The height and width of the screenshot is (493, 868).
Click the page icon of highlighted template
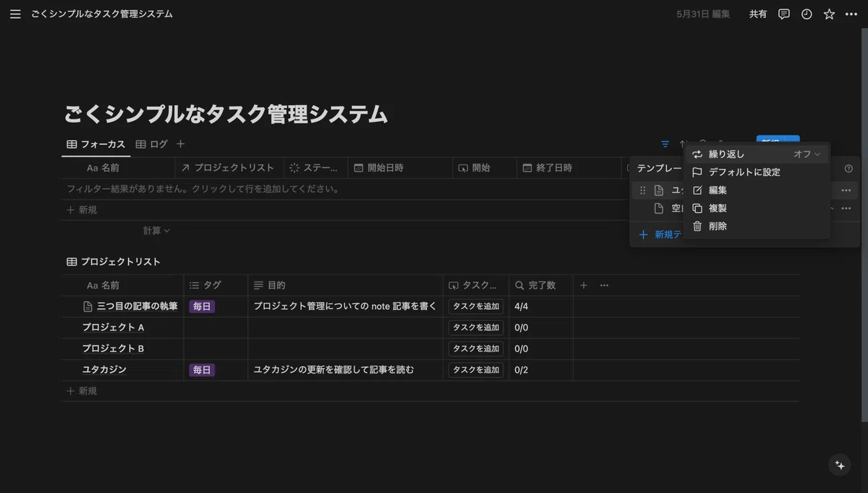point(659,190)
